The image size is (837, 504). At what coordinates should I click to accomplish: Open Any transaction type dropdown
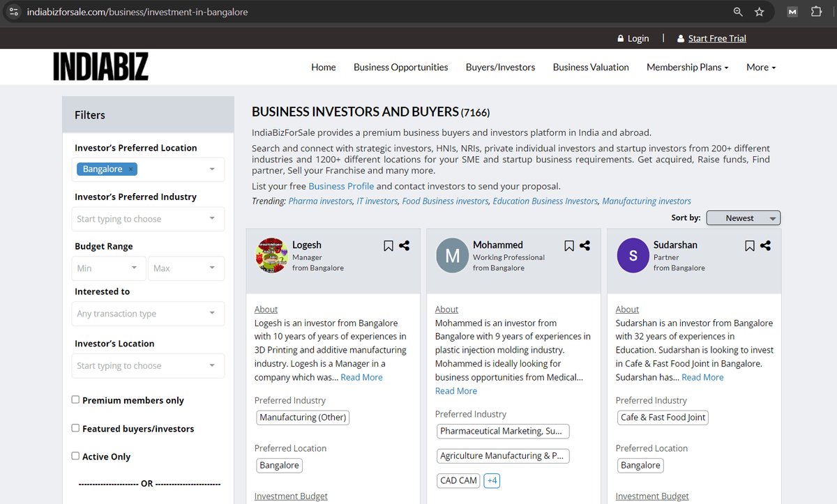click(148, 314)
